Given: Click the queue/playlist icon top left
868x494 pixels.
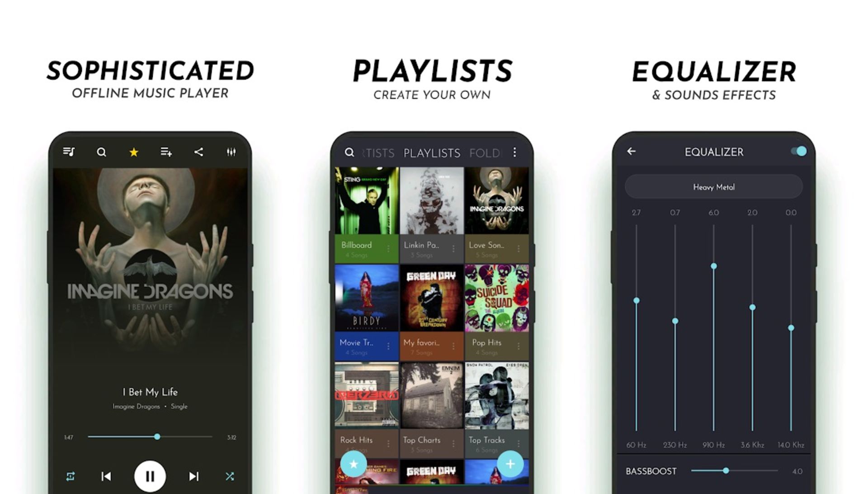Looking at the screenshot, I should pos(69,152).
